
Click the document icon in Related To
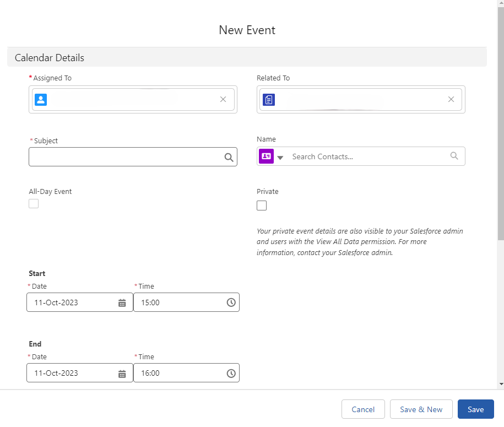(x=269, y=100)
